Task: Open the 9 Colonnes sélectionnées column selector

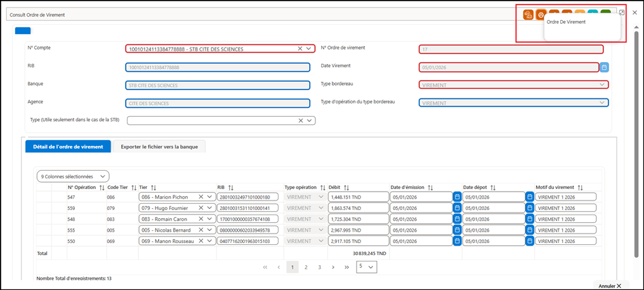Action: [x=73, y=176]
